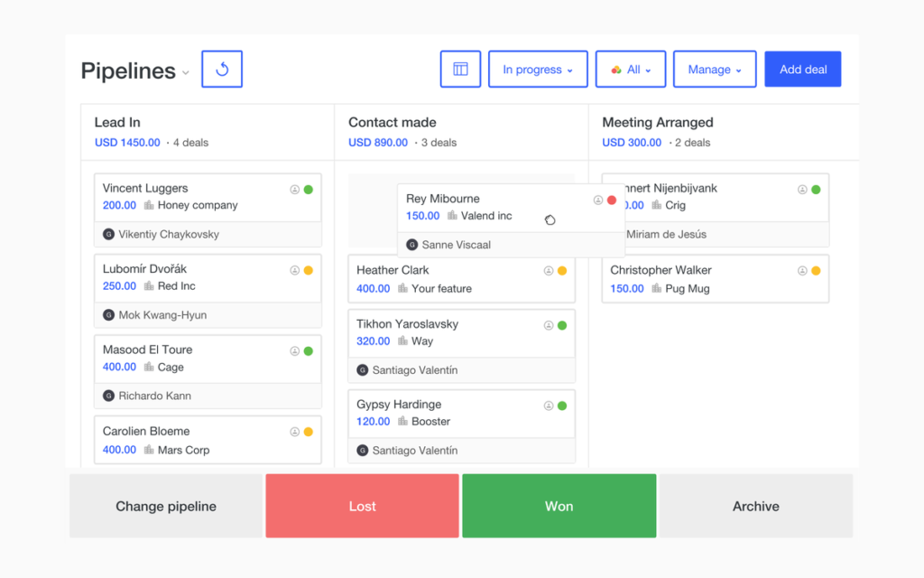The image size is (924, 578).
Task: Open the Manage dropdown menu
Action: 715,69
